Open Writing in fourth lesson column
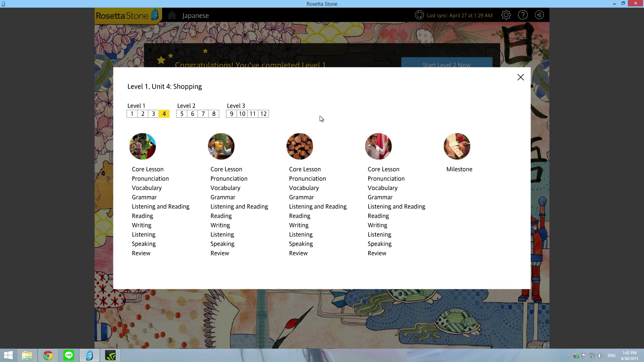 click(x=377, y=225)
